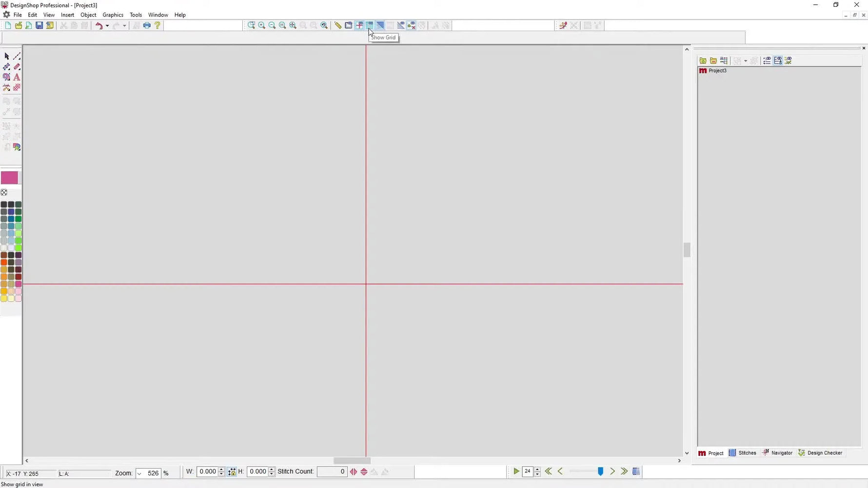This screenshot has width=868, height=488.
Task: Activate the Text lettering tool
Action: [x=17, y=77]
